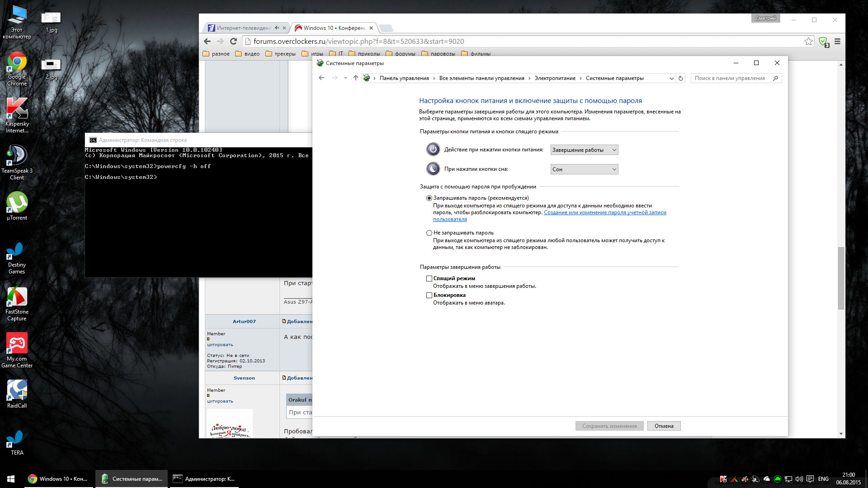The width and height of the screenshot is (868, 488).
Task: Open the power button action dropdown
Action: [584, 150]
